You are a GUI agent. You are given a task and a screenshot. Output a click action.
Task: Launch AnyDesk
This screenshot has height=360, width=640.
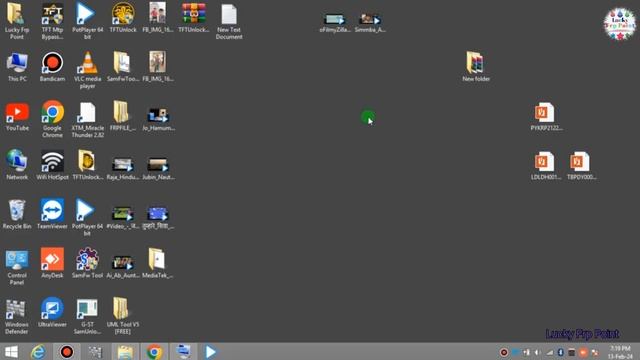coord(52,263)
